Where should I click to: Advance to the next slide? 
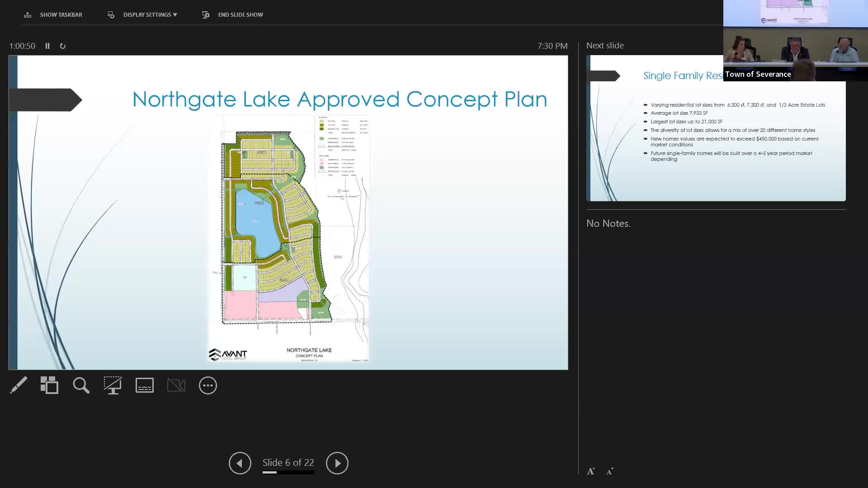click(337, 463)
